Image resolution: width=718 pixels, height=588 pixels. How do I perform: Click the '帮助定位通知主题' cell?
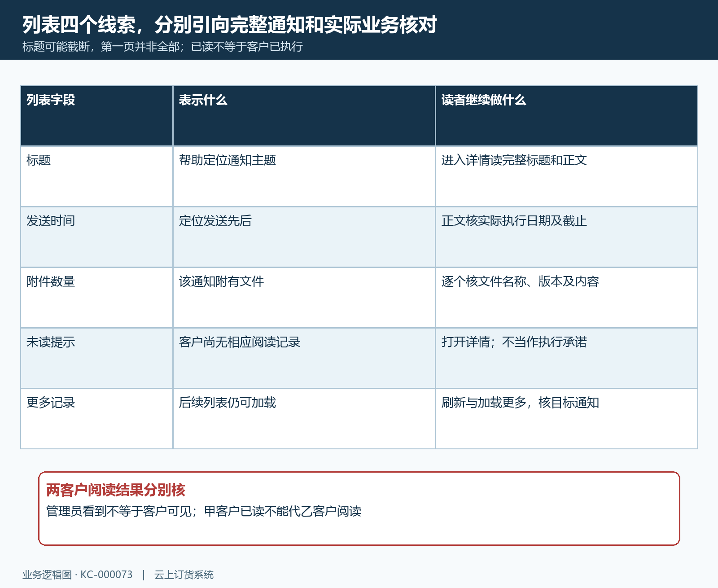click(x=304, y=176)
